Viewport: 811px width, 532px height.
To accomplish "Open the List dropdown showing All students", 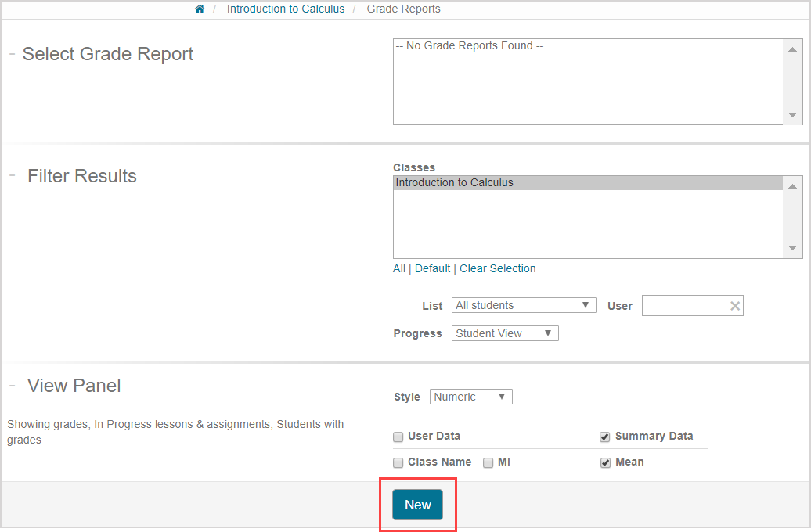I will tap(523, 305).
